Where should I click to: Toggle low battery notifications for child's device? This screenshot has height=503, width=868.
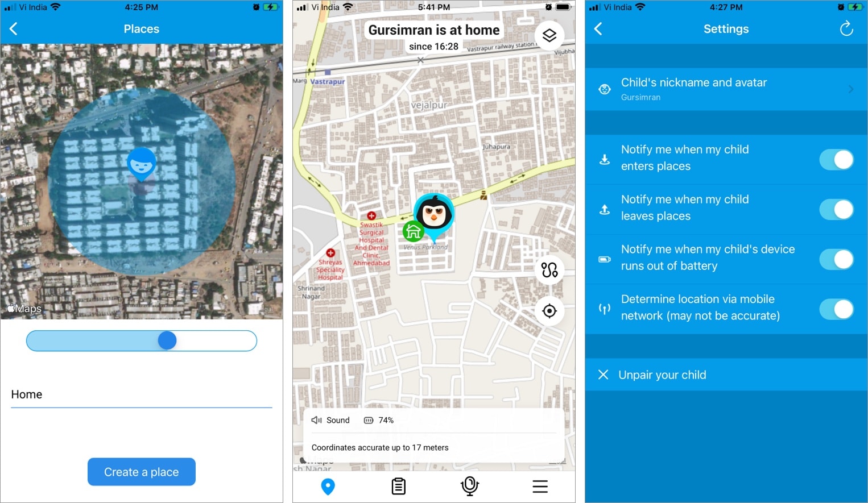point(836,259)
